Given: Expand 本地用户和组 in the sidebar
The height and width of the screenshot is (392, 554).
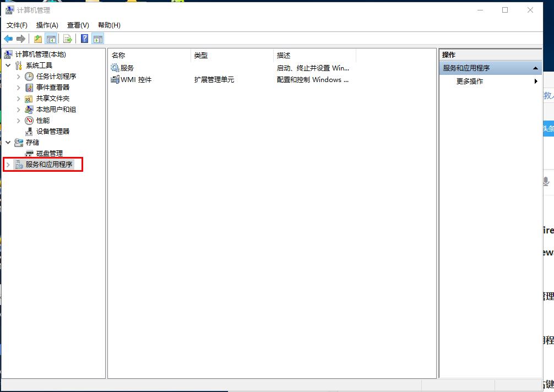Looking at the screenshot, I should (x=18, y=109).
